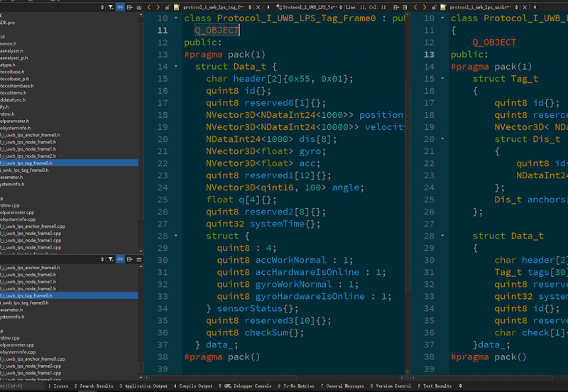This screenshot has height=392, width=568.
Task: Click the file icon of protocol_i_uwb_lps_tag_f in left editor toolbar
Action: (x=177, y=7)
